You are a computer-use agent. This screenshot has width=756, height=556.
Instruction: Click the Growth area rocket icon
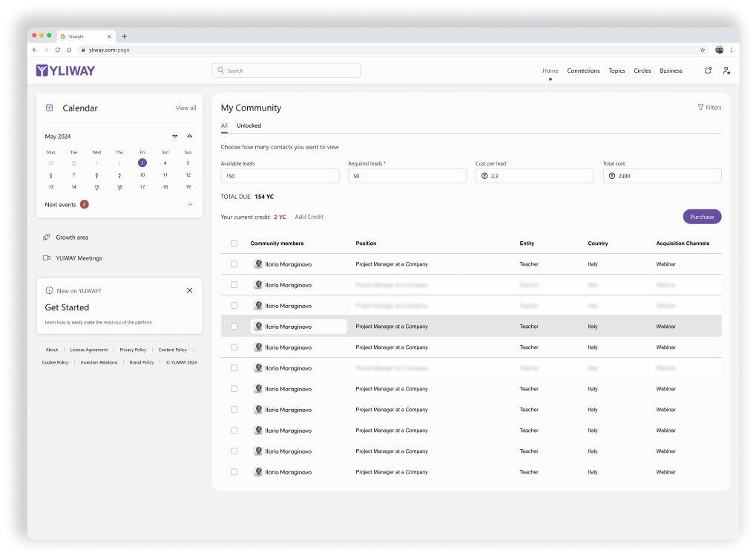pos(46,238)
